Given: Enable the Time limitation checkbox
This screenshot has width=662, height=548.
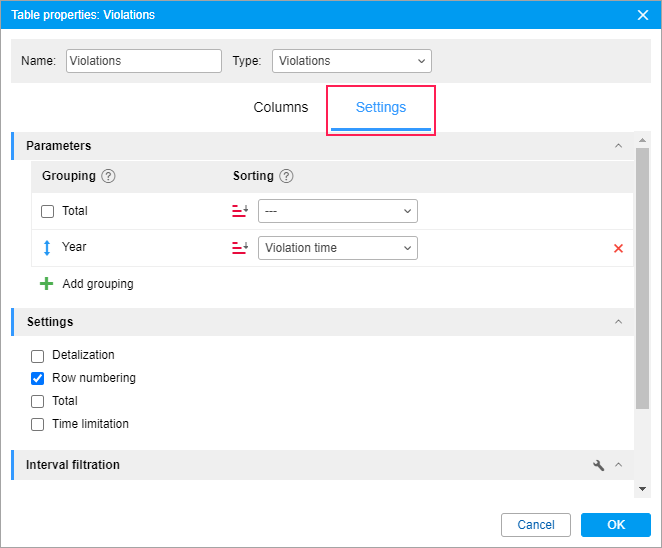Looking at the screenshot, I should click(x=38, y=424).
